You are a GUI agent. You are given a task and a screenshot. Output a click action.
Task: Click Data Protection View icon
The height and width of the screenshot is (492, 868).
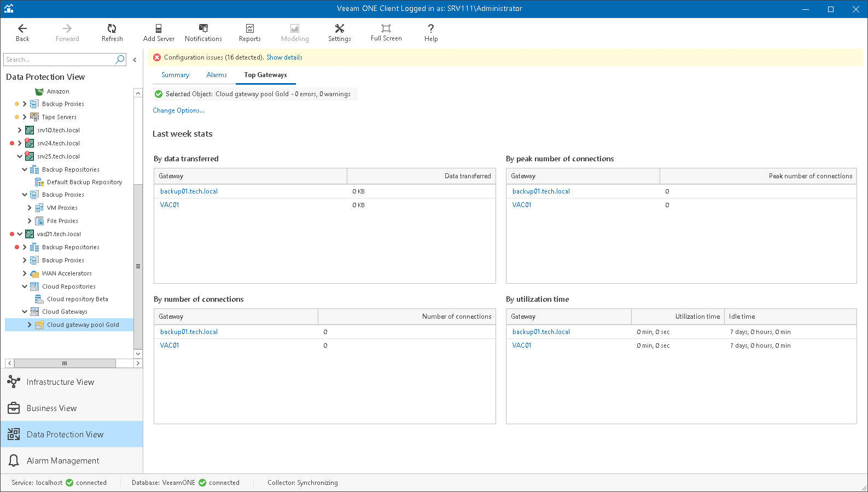[x=14, y=435]
